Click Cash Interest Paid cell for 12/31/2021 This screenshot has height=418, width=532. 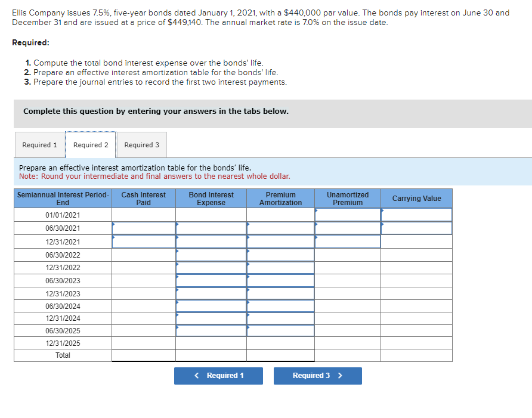[x=144, y=241]
